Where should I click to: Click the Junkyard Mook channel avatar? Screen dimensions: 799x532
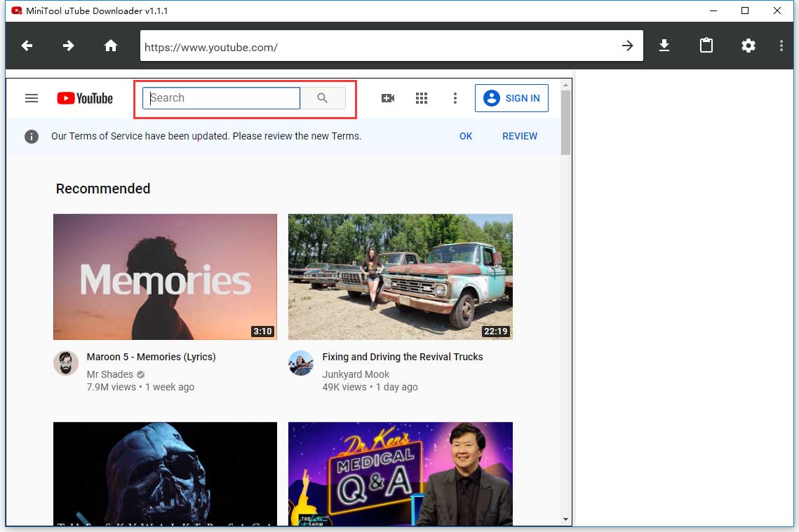click(301, 363)
